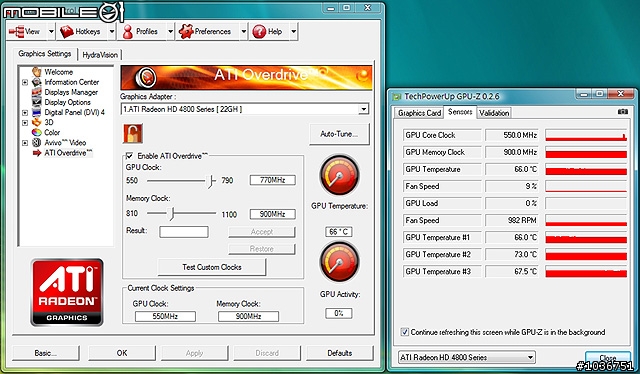Click the Profiles person icon
This screenshot has width=640, height=374.
pos(127,31)
